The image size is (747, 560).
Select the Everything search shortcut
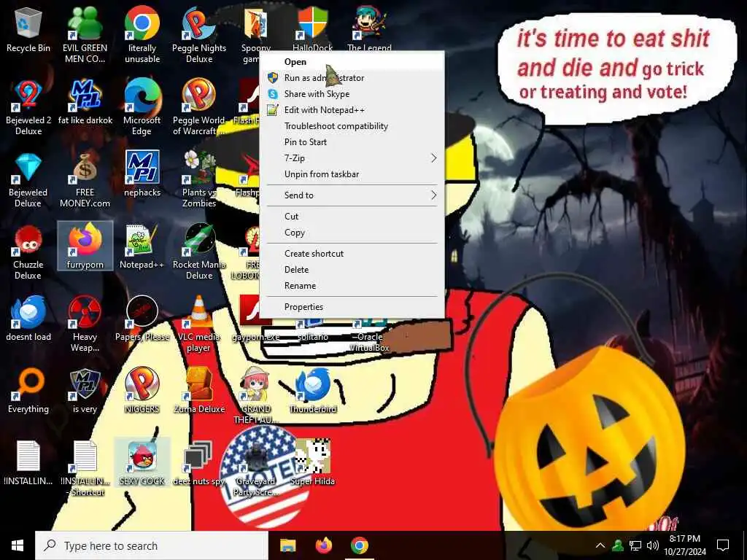click(x=28, y=391)
